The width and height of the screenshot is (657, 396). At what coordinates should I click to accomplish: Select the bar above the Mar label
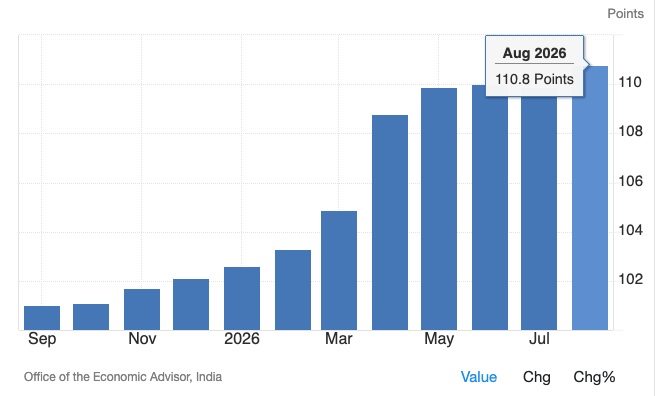339,271
